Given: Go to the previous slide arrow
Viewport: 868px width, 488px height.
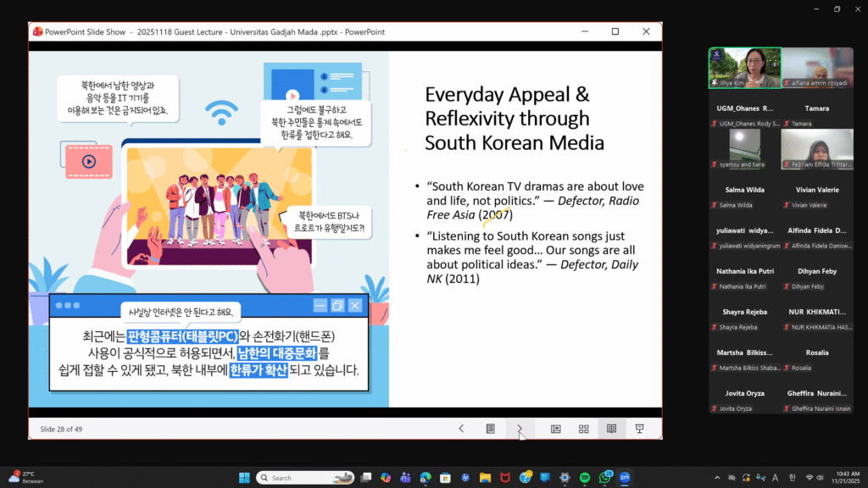Looking at the screenshot, I should (461, 429).
